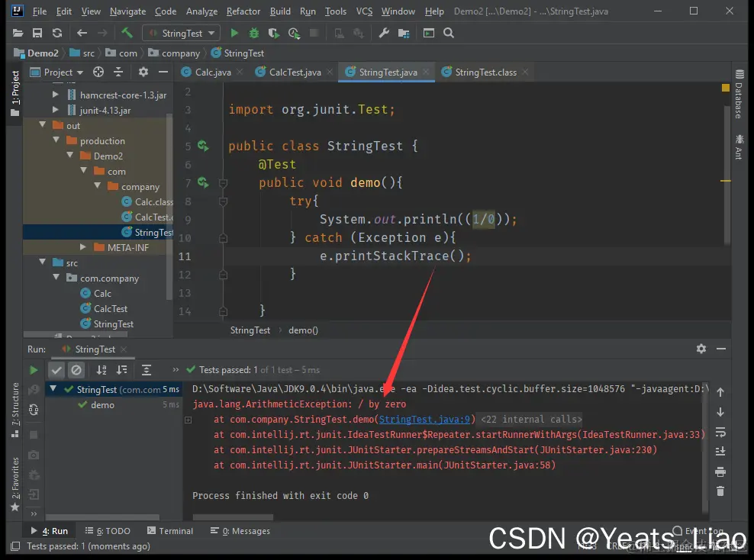This screenshot has height=560, width=754.
Task: Open the 0: Messages tool window
Action: [240, 531]
